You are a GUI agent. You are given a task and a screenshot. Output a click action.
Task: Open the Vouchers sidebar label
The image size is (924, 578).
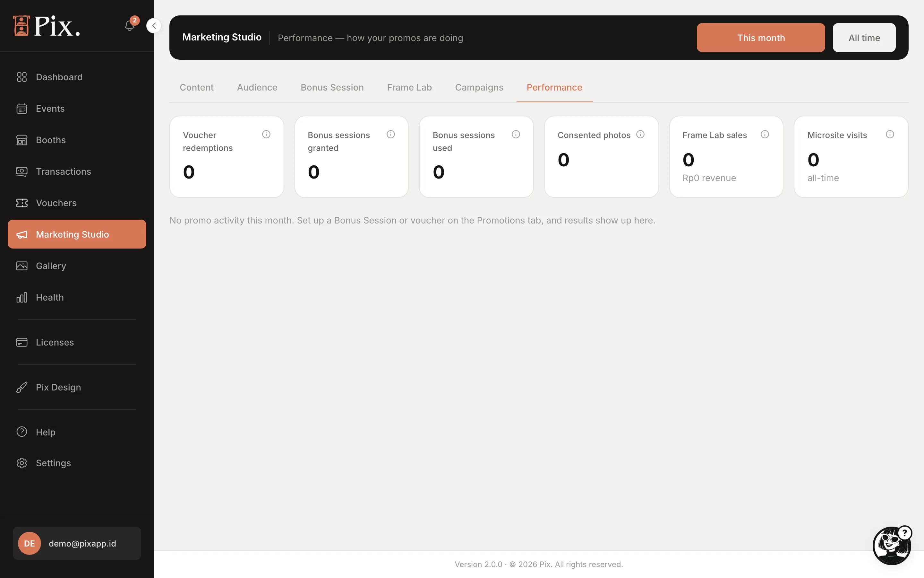(x=56, y=203)
